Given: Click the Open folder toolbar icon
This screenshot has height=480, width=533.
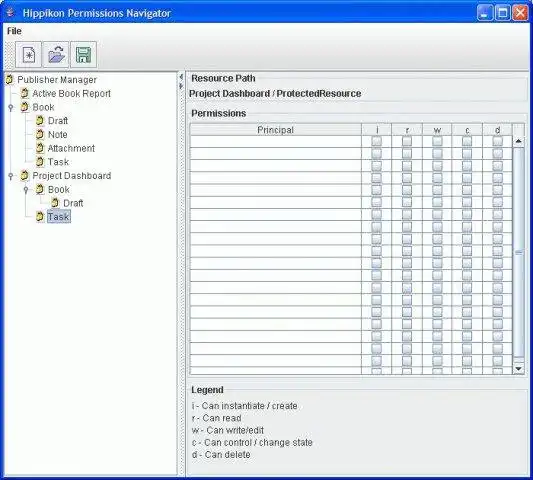Looking at the screenshot, I should tap(56, 55).
